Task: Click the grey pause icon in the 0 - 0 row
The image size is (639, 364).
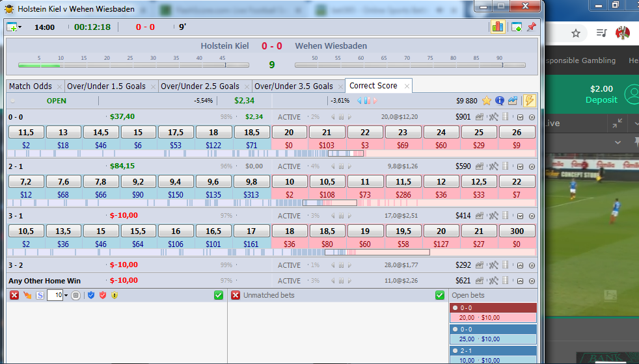Action: point(341,117)
